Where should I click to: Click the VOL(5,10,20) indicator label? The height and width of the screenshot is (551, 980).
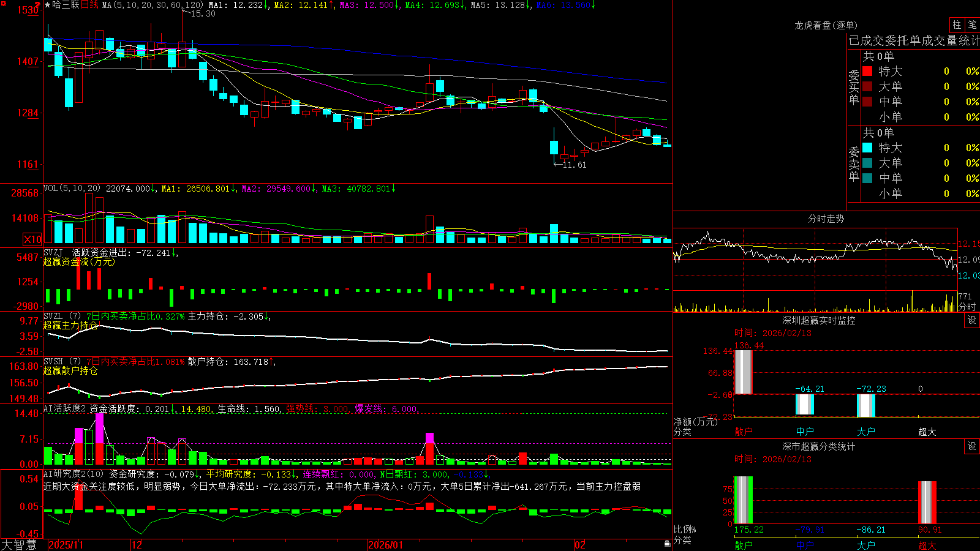tap(72, 189)
